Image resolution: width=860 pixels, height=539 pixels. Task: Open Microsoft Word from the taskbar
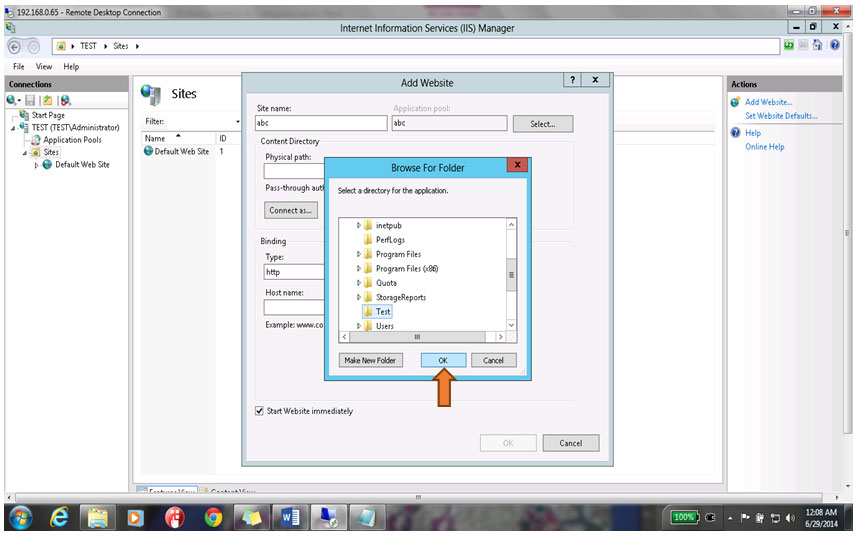290,517
